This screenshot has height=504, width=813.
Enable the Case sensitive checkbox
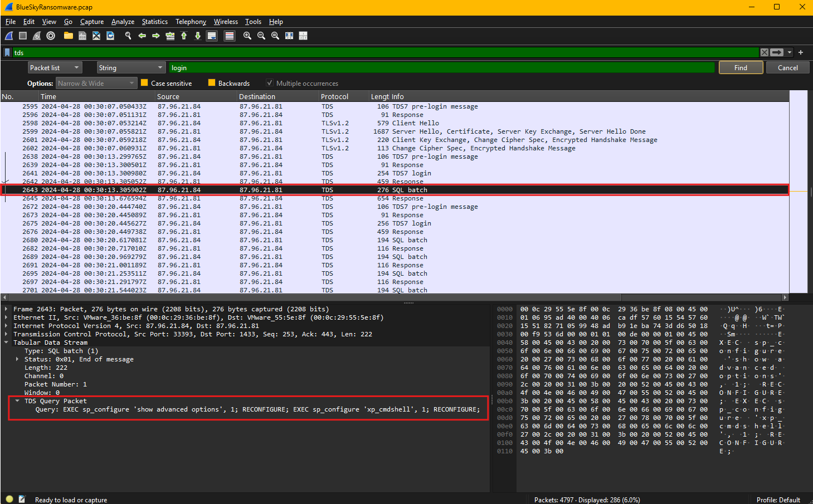point(145,83)
